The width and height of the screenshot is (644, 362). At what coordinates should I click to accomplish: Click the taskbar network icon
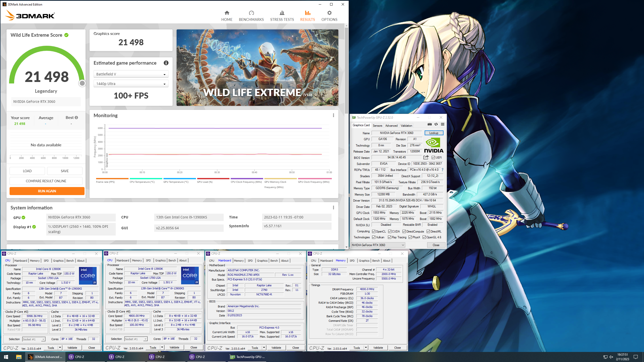point(605,357)
